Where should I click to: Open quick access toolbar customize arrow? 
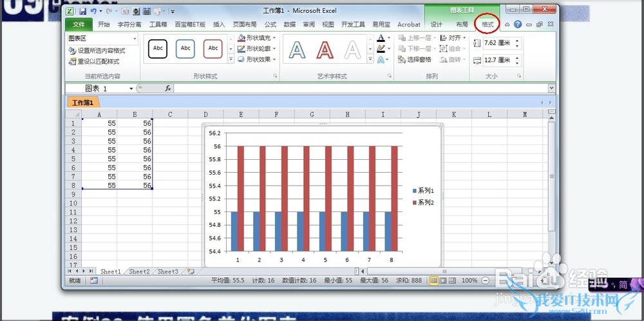[x=173, y=12]
